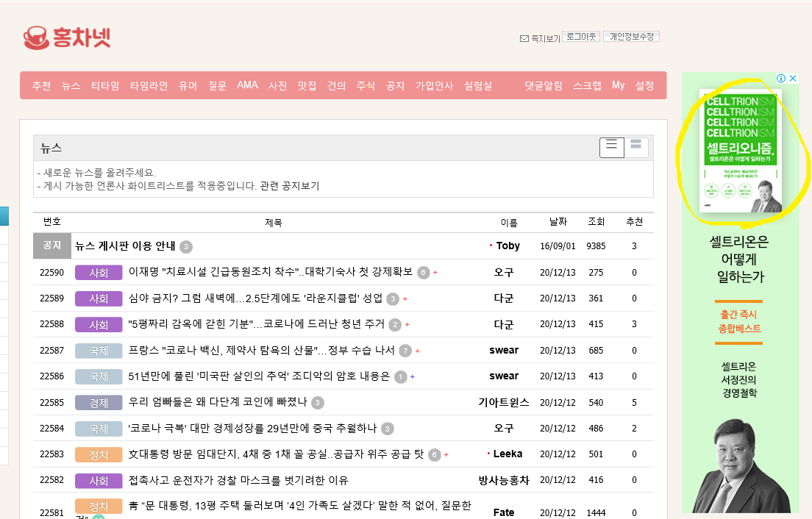Click the 개인정보수정 button

click(631, 36)
